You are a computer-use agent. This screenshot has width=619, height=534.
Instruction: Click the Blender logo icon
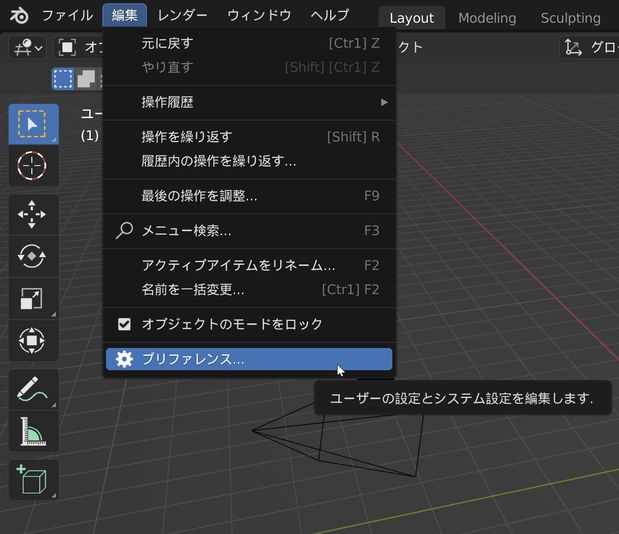click(x=19, y=16)
